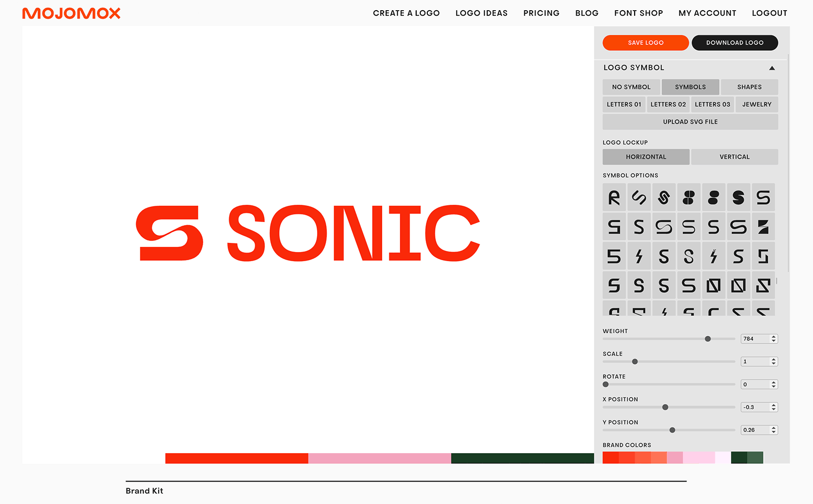Screen dimensions: 813x504
Task: Select the Symbols category
Action: [690, 87]
